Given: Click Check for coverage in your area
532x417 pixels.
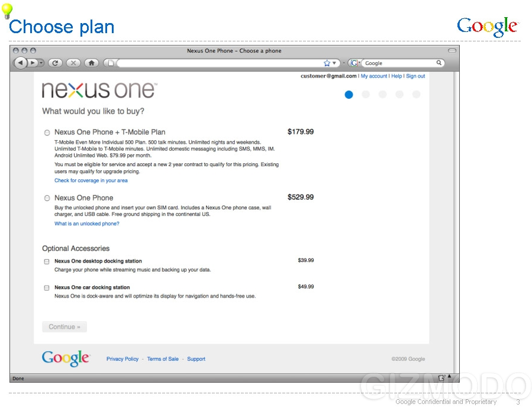Looking at the screenshot, I should [x=91, y=180].
